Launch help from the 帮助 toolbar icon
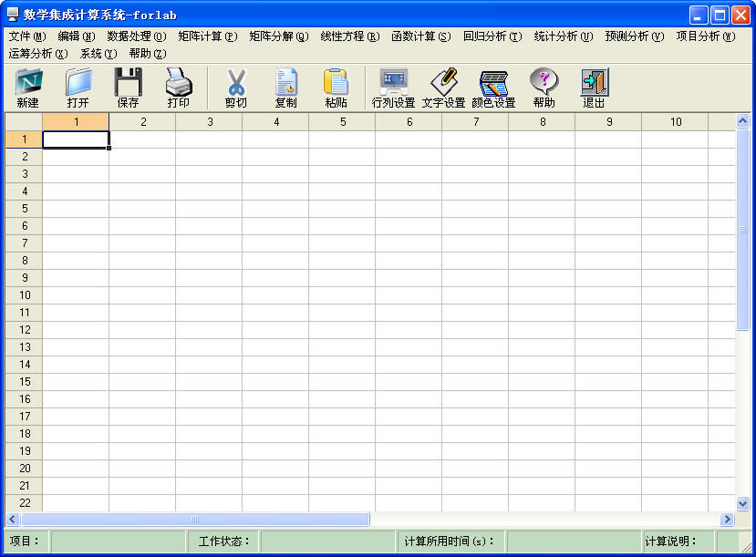Image resolution: width=756 pixels, height=557 pixels. pos(544,87)
